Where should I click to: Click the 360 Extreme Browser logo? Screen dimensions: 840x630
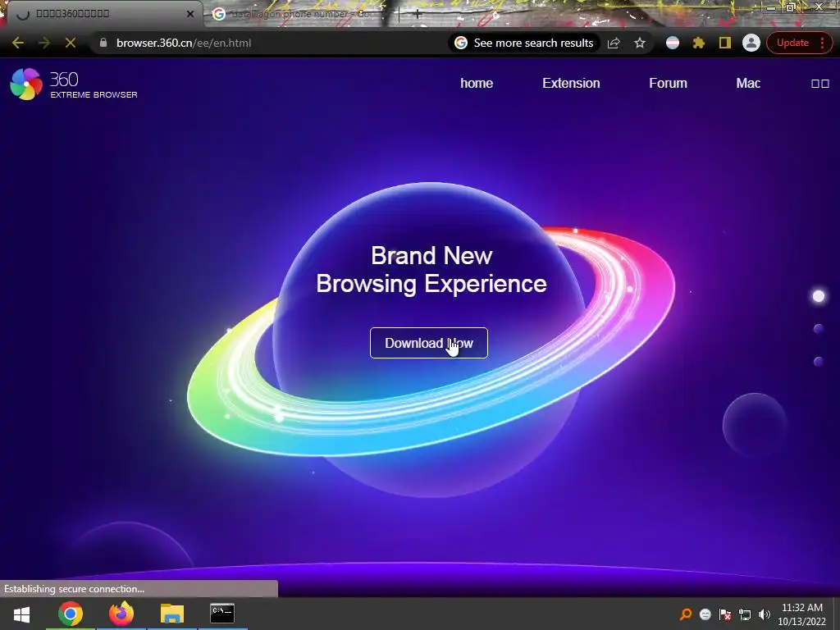74,84
